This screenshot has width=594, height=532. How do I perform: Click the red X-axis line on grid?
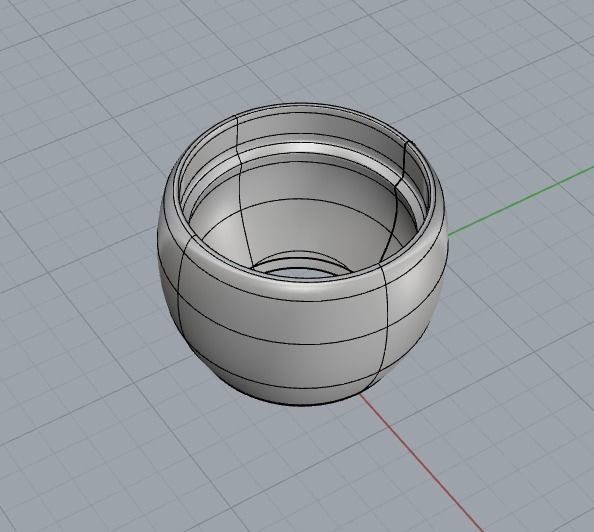(x=421, y=462)
